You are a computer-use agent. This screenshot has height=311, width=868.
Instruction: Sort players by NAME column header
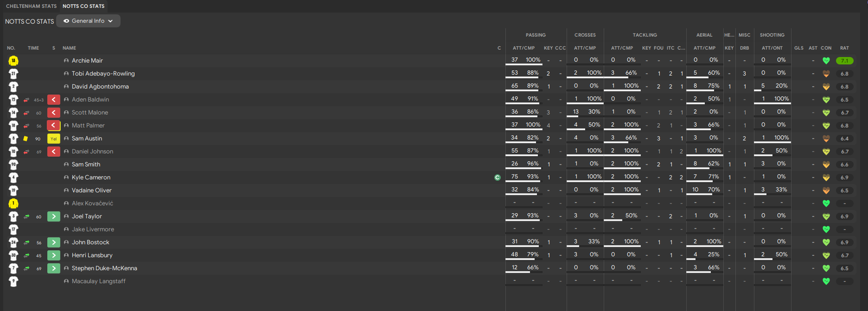click(x=69, y=48)
